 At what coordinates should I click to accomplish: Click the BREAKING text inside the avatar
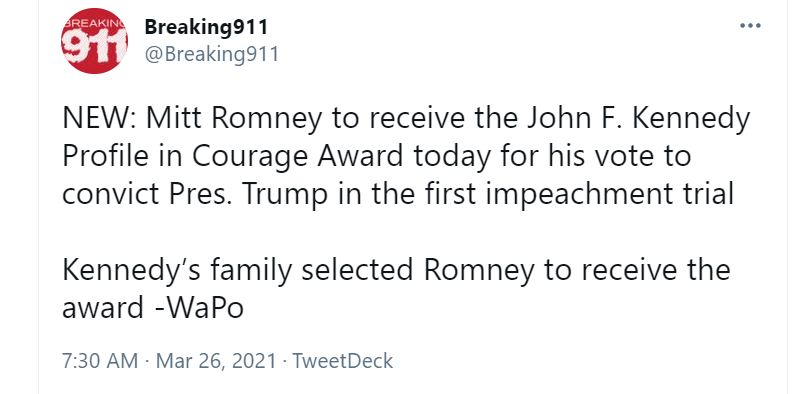pyautogui.click(x=94, y=24)
